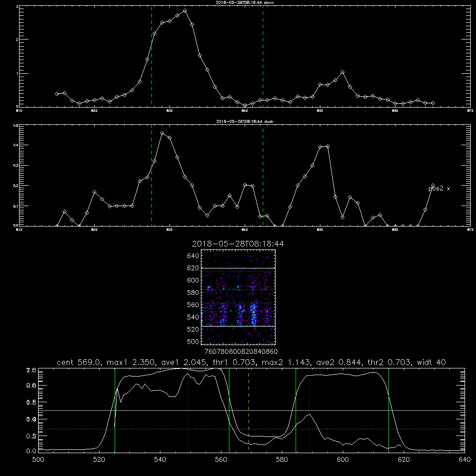Click the y-axis label 0.4 on dusk plot
476x476 pixels.
[x=16, y=145]
